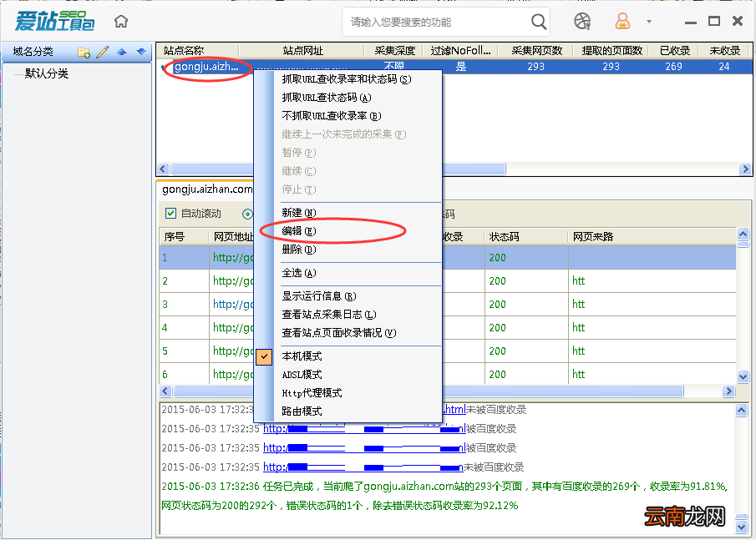
Task: Sort by 站点网址 column header
Action: pos(302,51)
